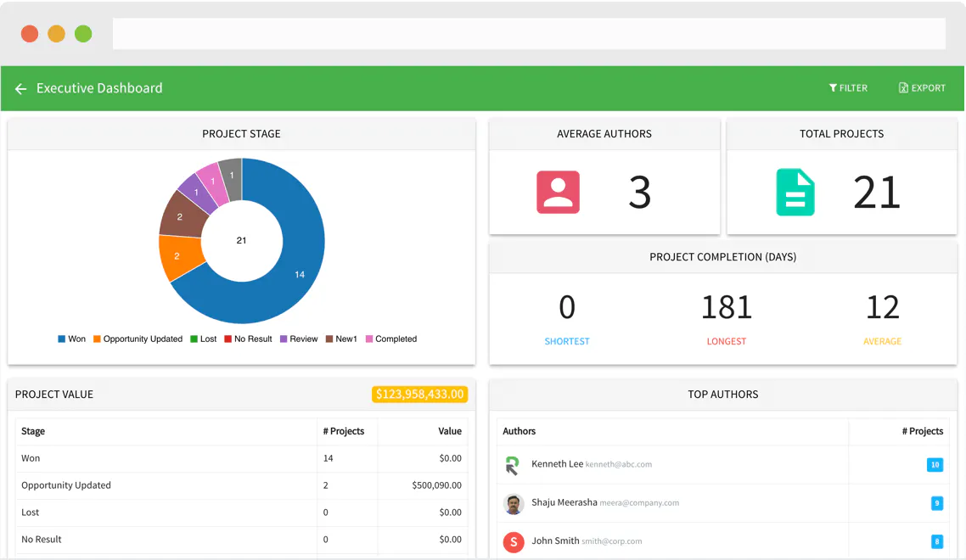Click the green document icon in Total Projects card
The width and height of the screenshot is (966, 560).
click(795, 193)
